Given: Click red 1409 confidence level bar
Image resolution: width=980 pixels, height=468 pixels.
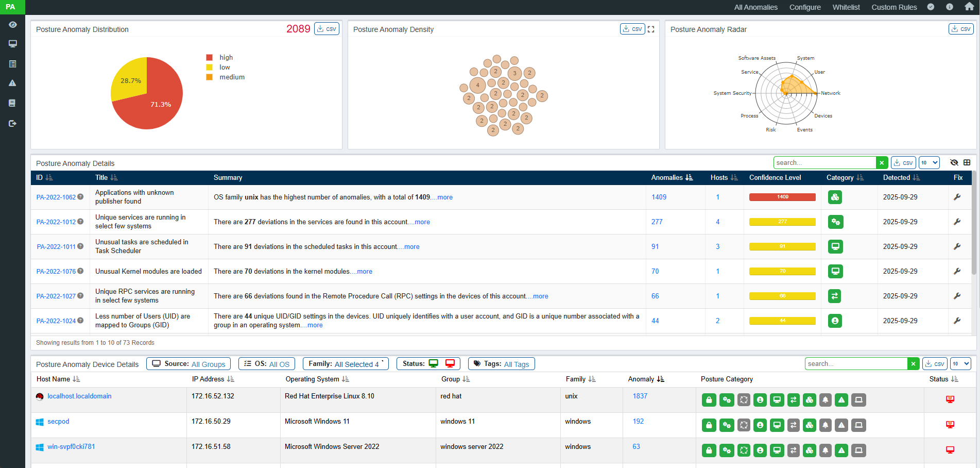Looking at the screenshot, I should (782, 197).
